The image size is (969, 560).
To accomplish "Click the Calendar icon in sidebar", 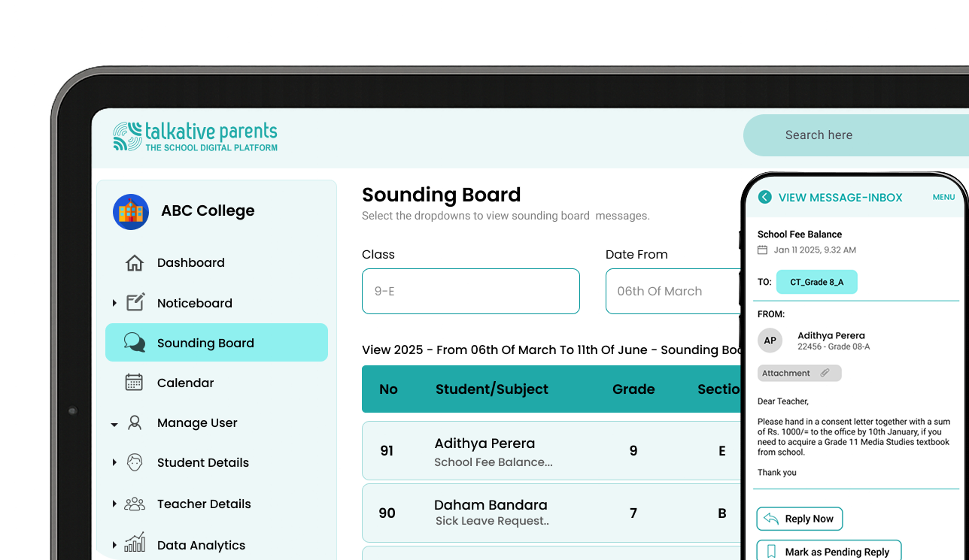I will 134,383.
